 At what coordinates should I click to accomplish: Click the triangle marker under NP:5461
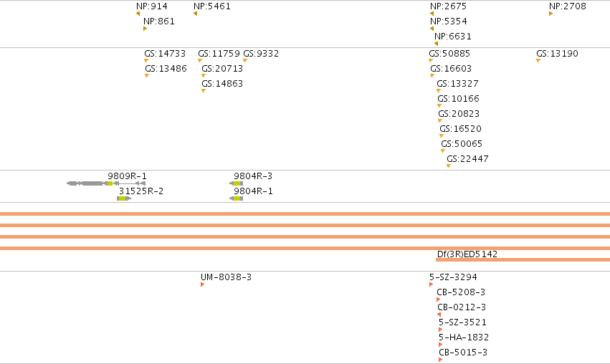click(195, 14)
